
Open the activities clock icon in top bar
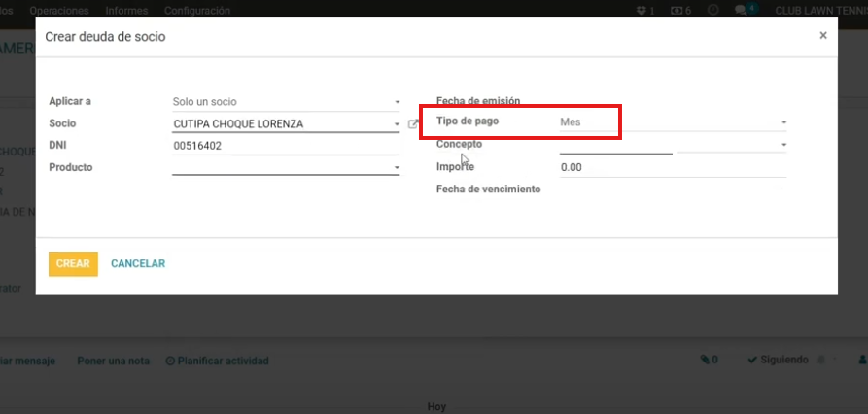(713, 10)
